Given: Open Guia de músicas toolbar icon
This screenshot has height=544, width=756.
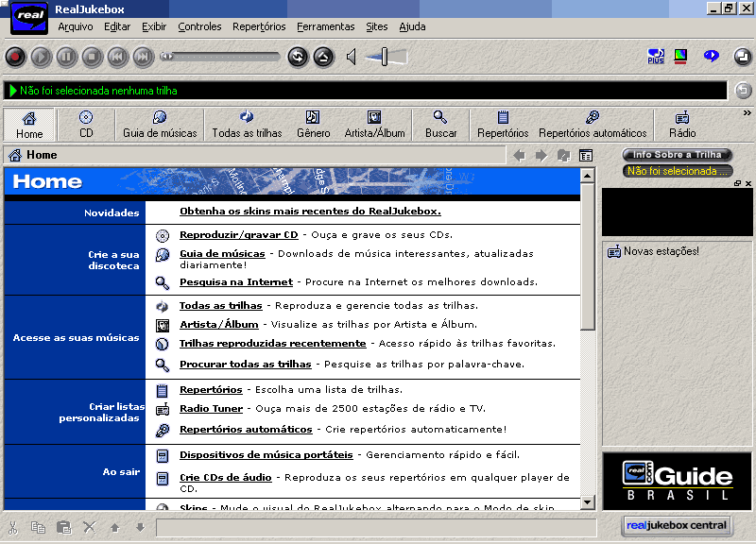Looking at the screenshot, I should point(160,124).
